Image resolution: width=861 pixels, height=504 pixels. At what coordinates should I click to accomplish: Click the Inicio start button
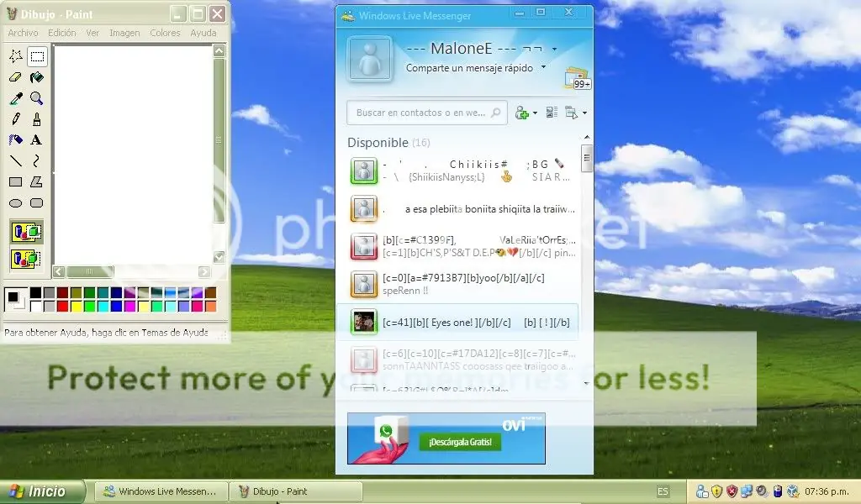(42, 491)
